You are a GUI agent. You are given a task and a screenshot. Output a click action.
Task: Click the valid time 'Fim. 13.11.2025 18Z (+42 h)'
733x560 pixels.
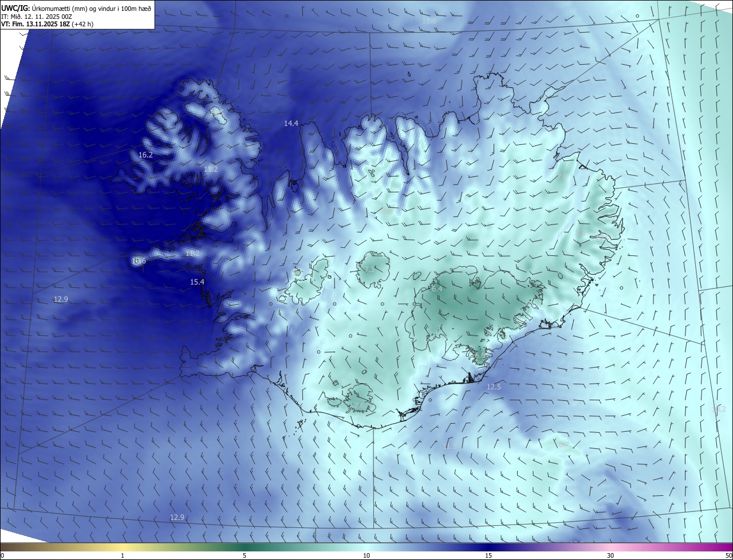52,24
